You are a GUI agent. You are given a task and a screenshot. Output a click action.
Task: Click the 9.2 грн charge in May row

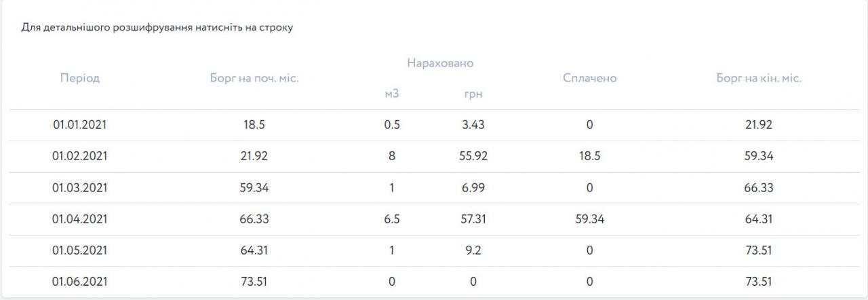pyautogui.click(x=473, y=250)
